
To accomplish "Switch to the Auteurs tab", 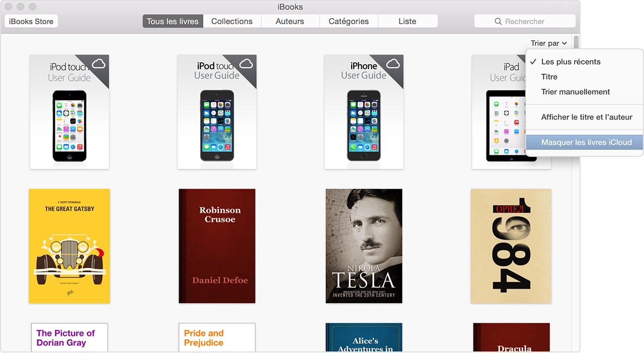I will (x=290, y=22).
